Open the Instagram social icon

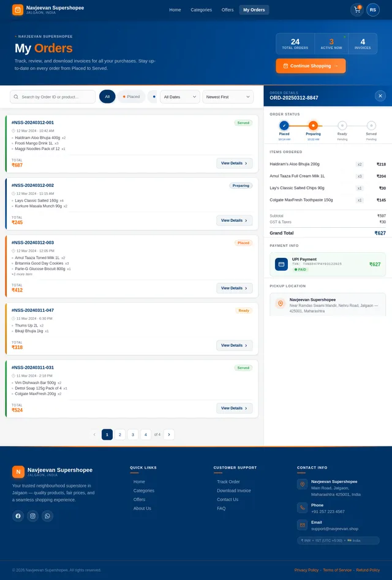[x=33, y=516]
